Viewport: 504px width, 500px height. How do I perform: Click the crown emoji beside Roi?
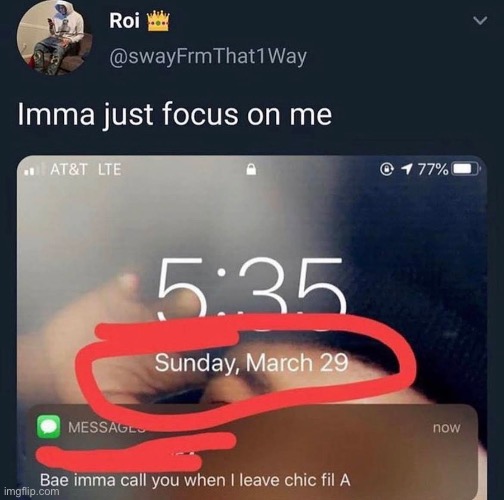click(159, 21)
